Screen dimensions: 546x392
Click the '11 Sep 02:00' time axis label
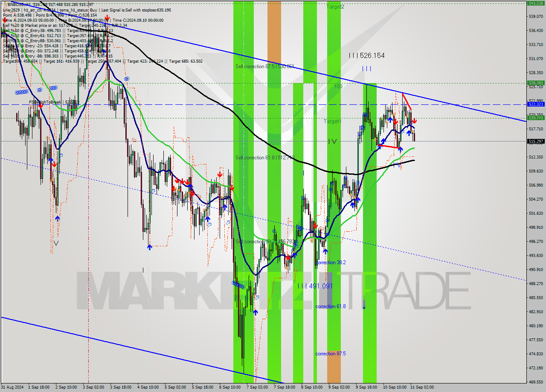422,387
